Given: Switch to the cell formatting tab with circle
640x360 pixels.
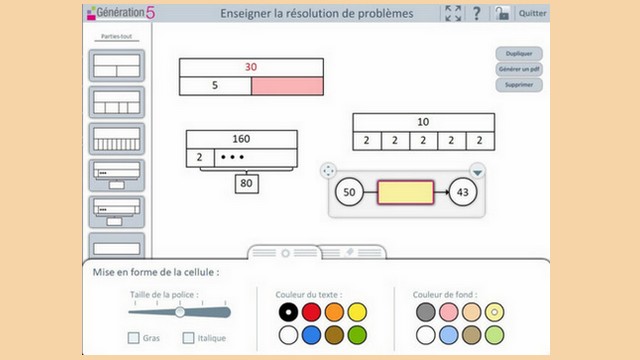Looking at the screenshot, I should pyautogui.click(x=285, y=253).
